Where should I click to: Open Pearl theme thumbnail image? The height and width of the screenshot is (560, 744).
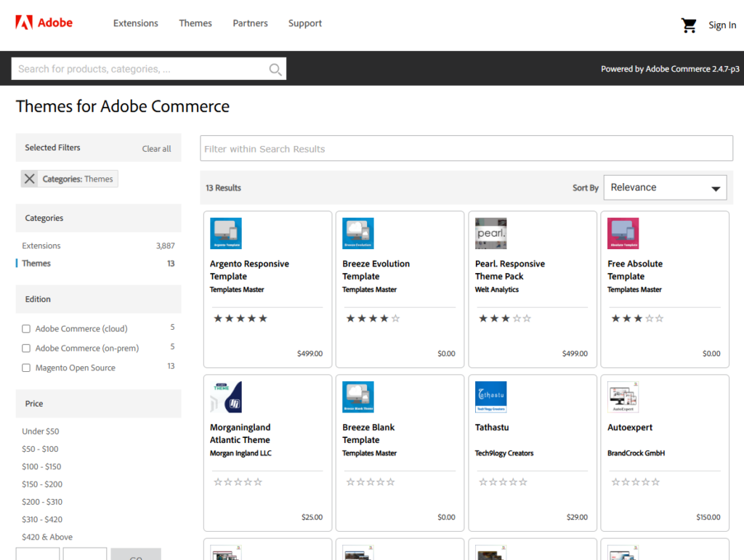(x=491, y=233)
